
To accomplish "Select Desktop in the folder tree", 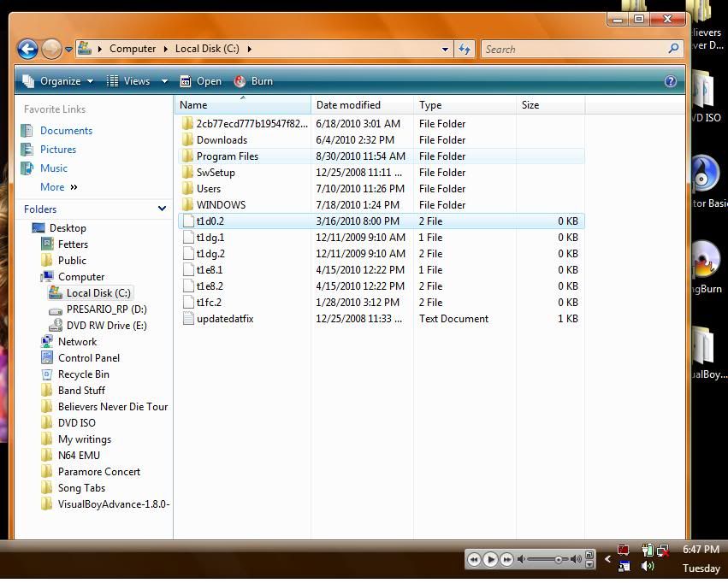I will coord(68,228).
